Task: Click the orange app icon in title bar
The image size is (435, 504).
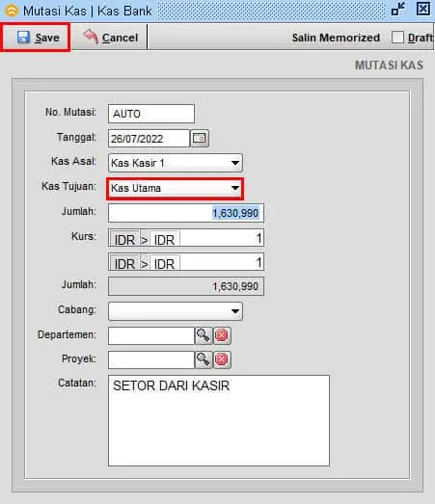Action: coord(12,11)
